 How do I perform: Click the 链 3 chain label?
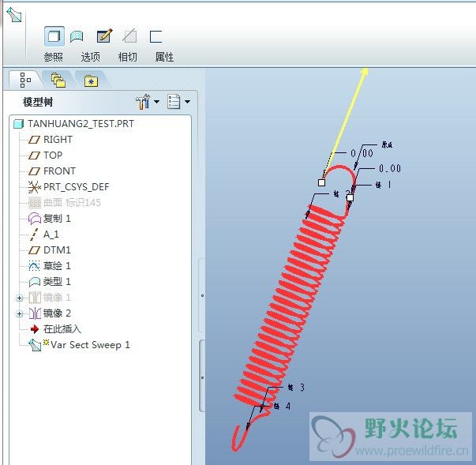[296, 388]
